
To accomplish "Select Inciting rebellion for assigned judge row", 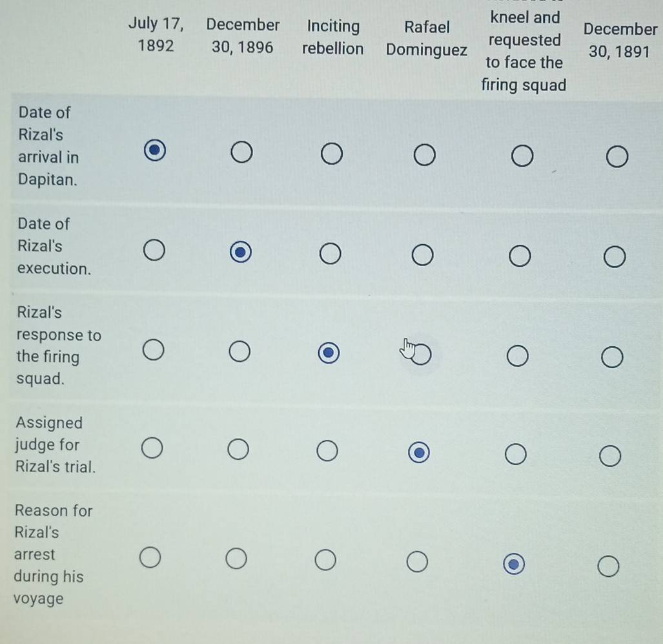I will click(327, 451).
